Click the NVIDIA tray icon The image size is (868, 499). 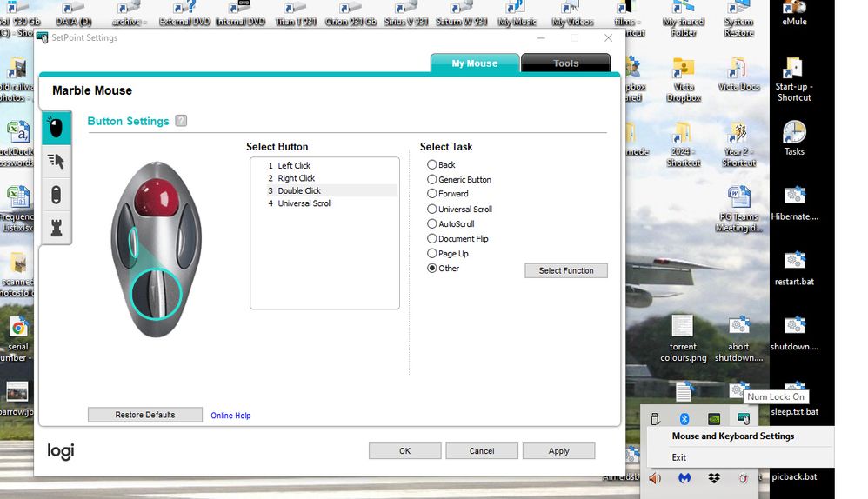point(714,419)
